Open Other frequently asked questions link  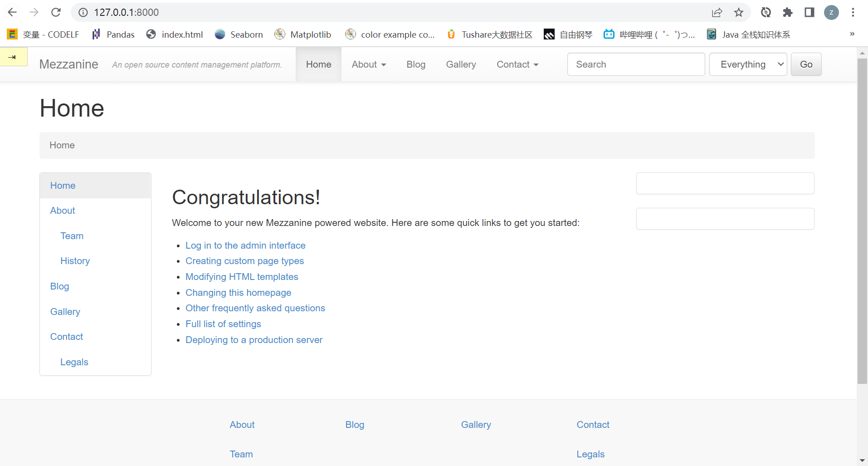255,308
